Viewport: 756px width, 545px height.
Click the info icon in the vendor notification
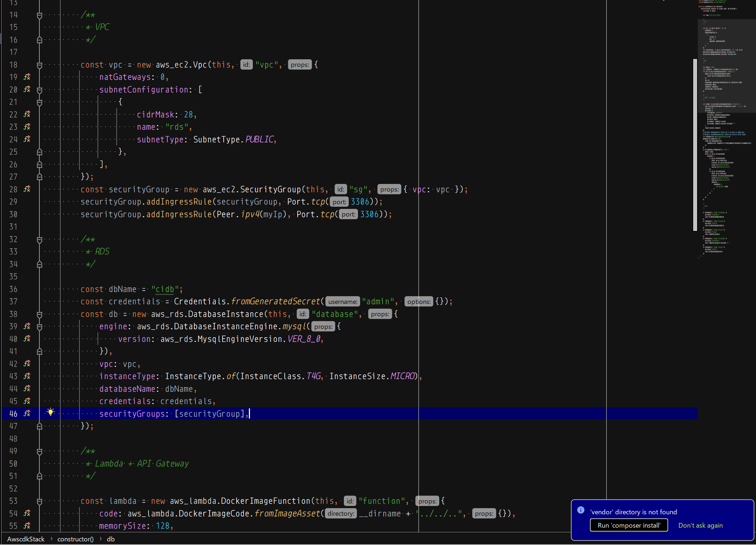[581, 510]
